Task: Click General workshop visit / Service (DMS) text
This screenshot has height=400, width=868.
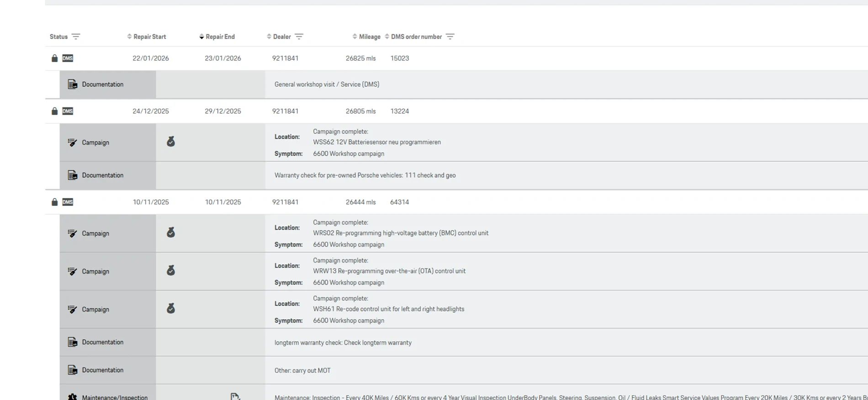Action: 327,84
